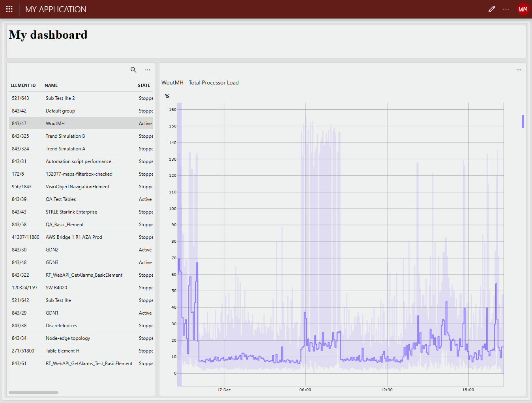532x403 pixels.
Task: Click the My dashboard heading
Action: pos(48,35)
